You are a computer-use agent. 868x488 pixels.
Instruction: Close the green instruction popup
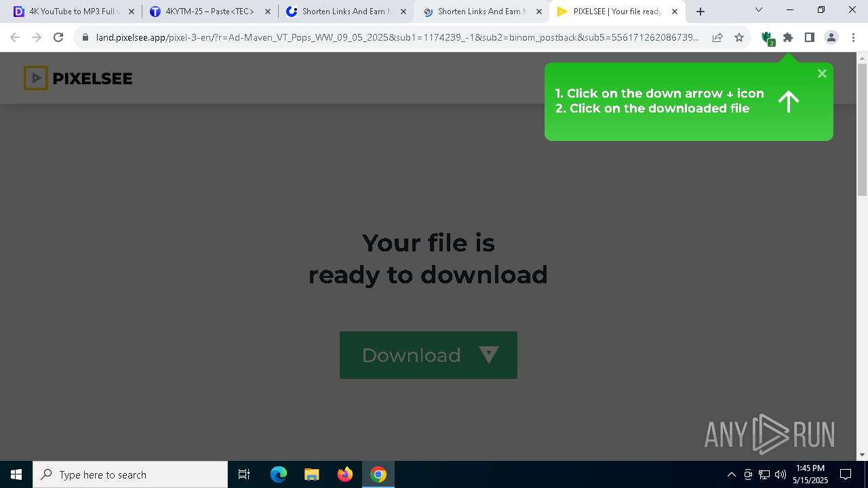pos(822,74)
